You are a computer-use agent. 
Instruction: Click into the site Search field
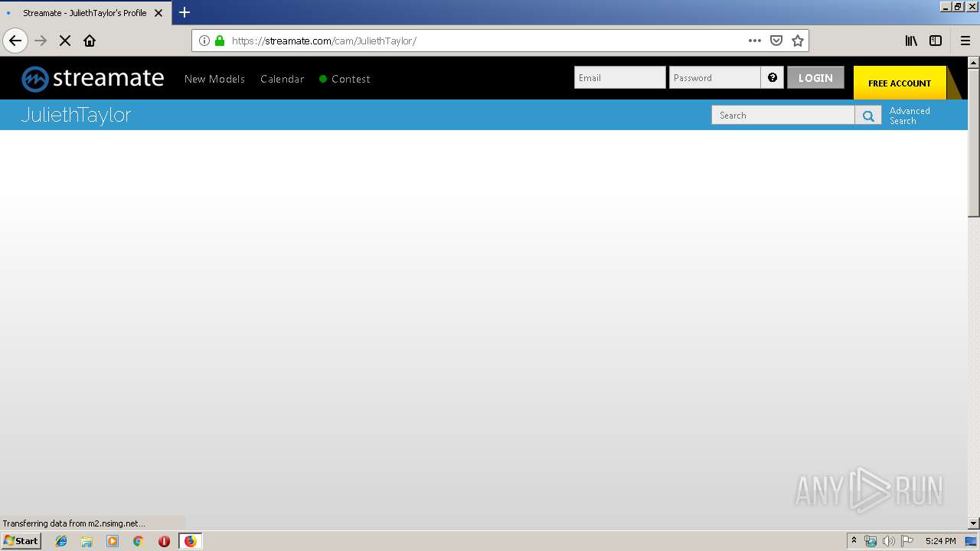tap(783, 115)
